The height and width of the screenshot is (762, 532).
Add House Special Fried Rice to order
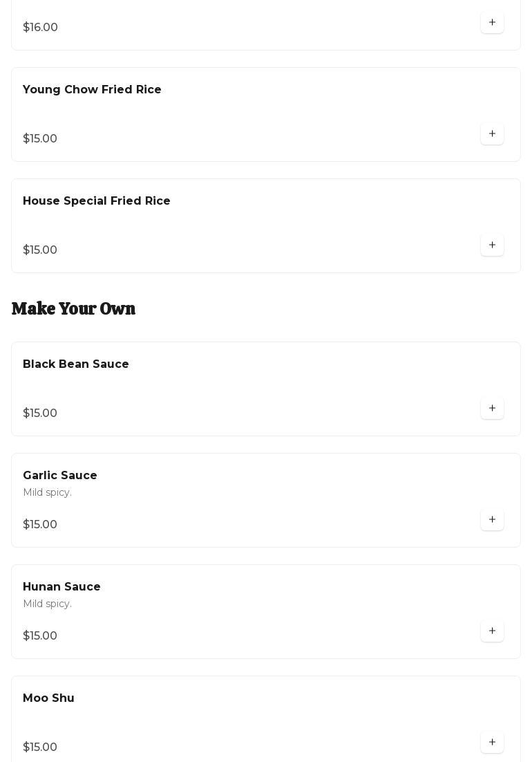point(492,245)
